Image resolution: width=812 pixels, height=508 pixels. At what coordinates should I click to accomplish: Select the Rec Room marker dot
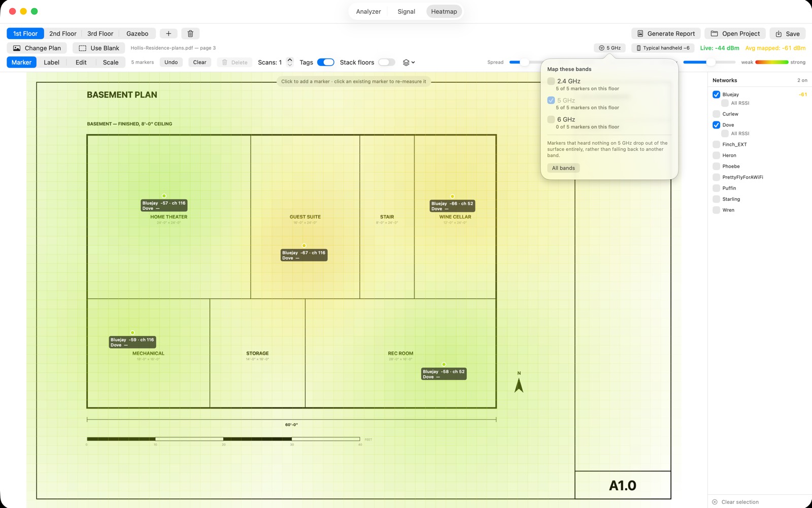coord(444,364)
